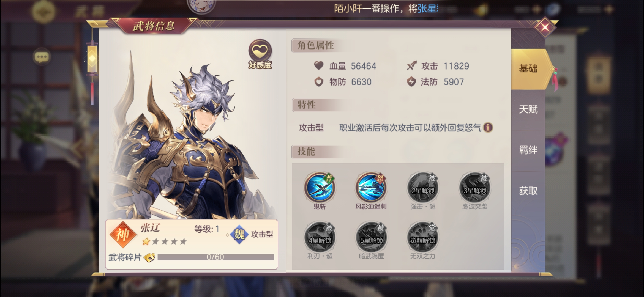644x297 pixels.
Task: Show info for 攻击型 trait
Action: tap(488, 127)
